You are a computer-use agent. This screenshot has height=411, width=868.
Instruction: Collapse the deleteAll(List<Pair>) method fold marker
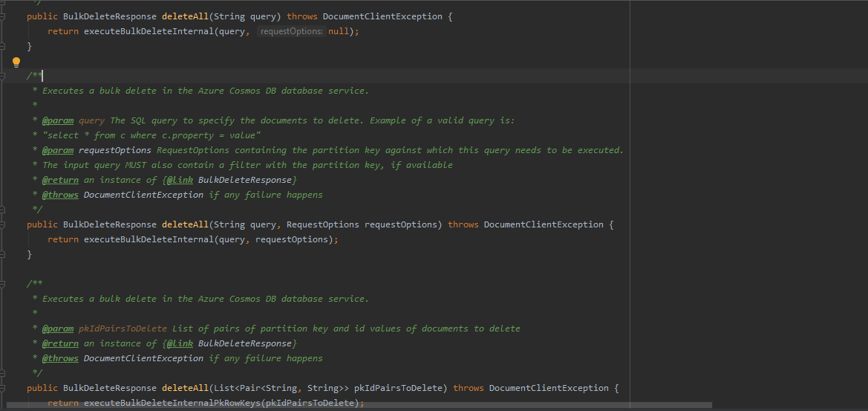tap(3, 388)
